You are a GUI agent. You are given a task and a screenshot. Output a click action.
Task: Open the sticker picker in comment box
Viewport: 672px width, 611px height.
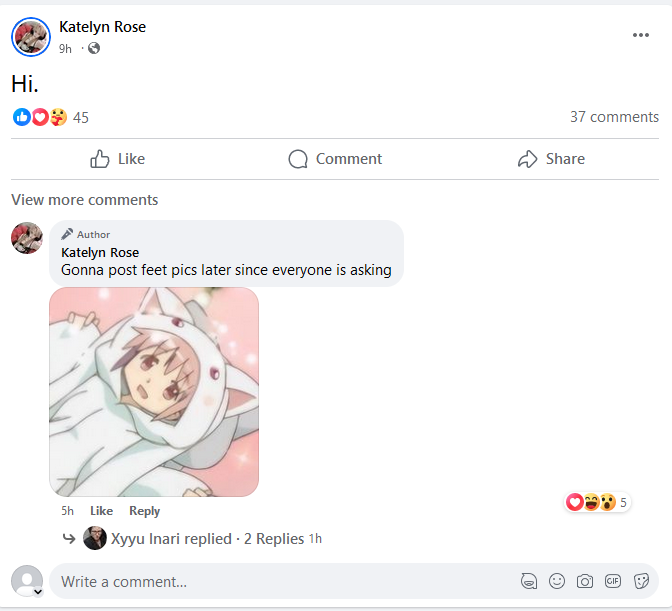point(641,581)
